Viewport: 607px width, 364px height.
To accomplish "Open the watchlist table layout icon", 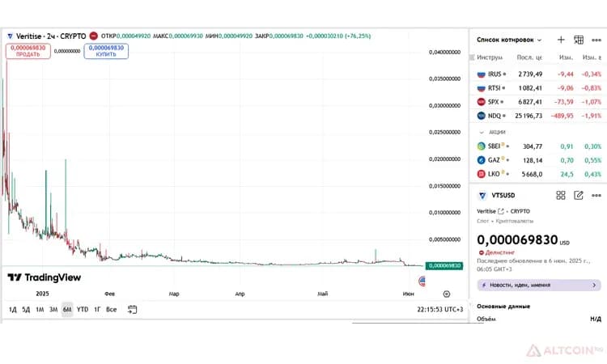I will (x=579, y=40).
